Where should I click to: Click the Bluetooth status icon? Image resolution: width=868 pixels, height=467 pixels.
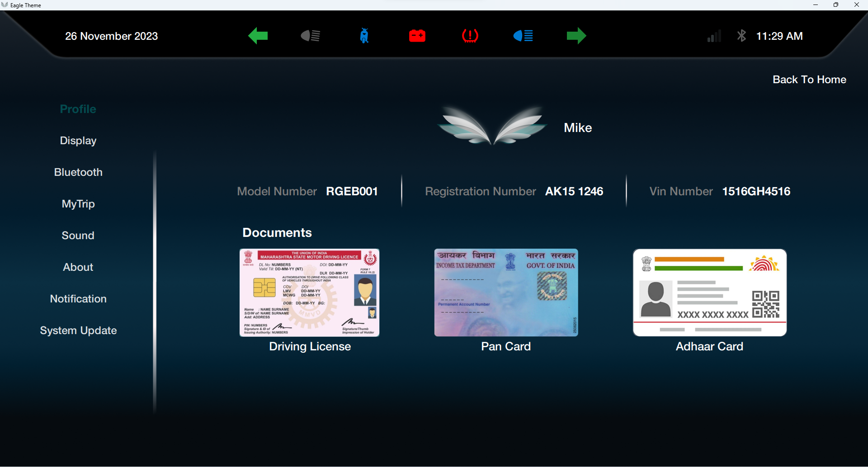click(x=741, y=36)
